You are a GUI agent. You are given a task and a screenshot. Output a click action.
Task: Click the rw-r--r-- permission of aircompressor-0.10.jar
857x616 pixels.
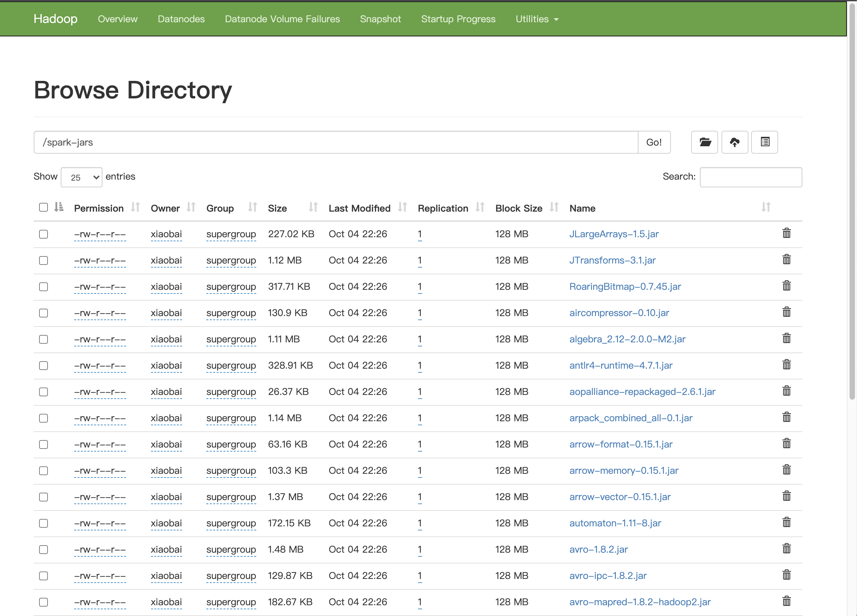[x=100, y=313]
